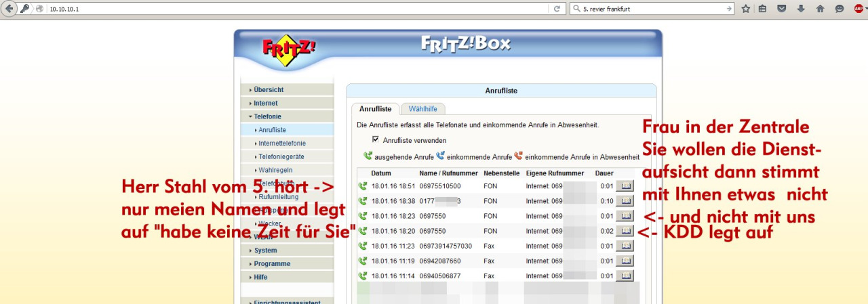Click 'einkommende Anrufe in Abwesenheit' legend label
Viewport: 868px width, 304px height.
pos(582,156)
